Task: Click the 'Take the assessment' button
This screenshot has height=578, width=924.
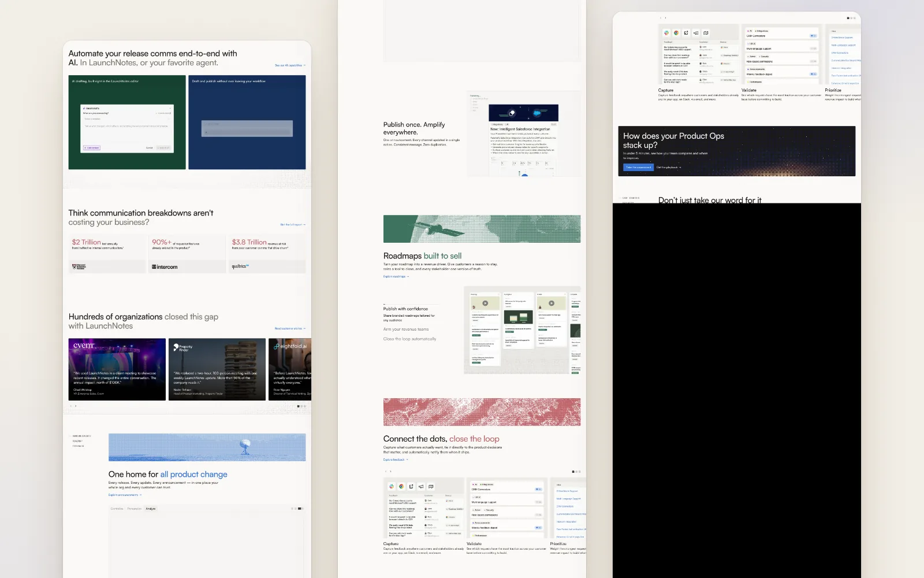Action: pyautogui.click(x=638, y=167)
